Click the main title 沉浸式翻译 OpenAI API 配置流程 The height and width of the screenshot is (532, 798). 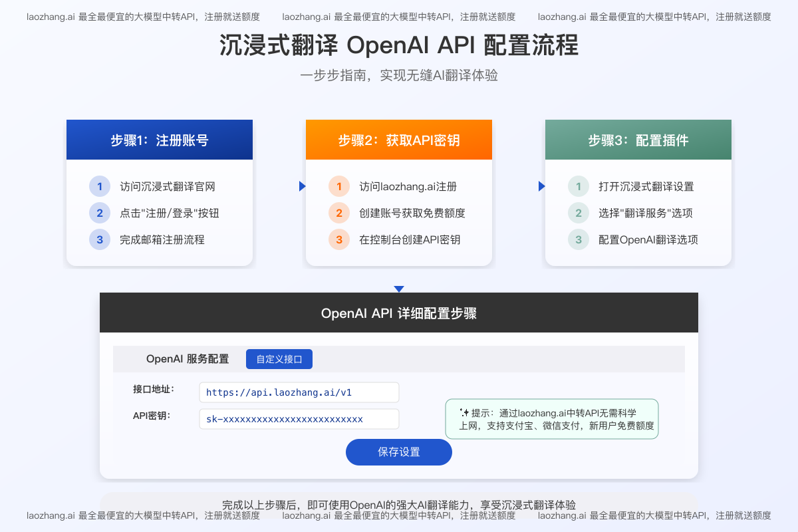point(399,45)
